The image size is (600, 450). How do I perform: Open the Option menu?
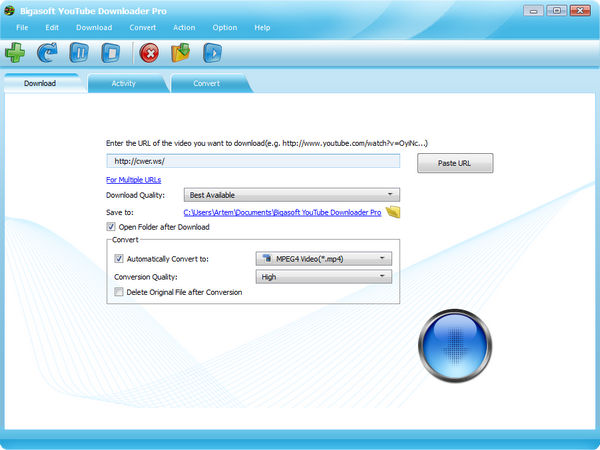point(225,28)
